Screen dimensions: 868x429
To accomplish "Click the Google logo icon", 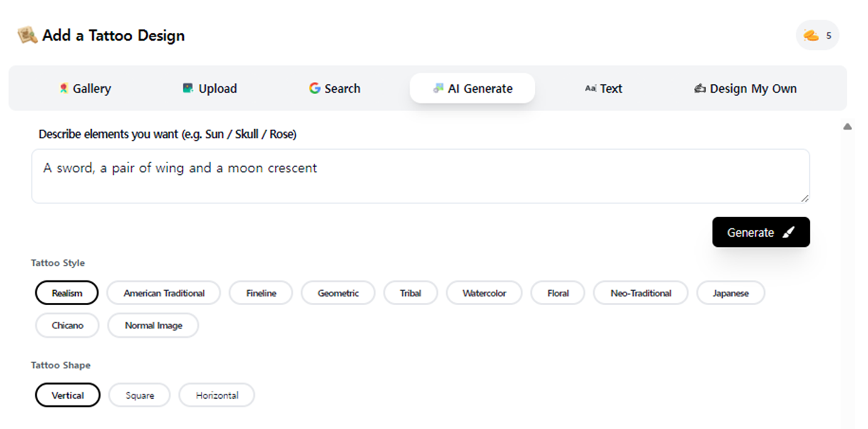I will tap(314, 89).
